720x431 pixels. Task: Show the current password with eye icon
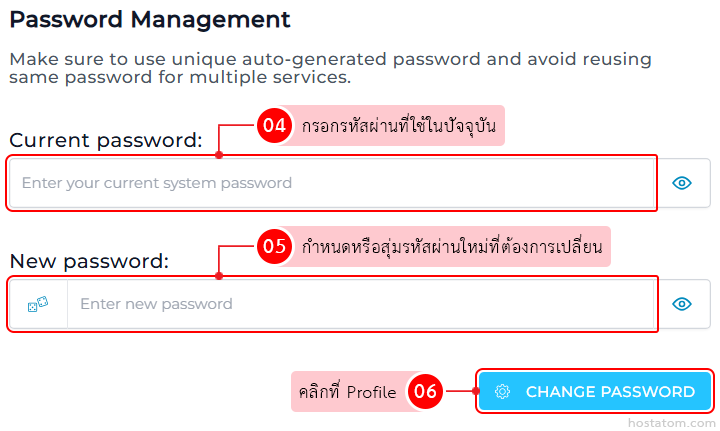[x=683, y=183]
